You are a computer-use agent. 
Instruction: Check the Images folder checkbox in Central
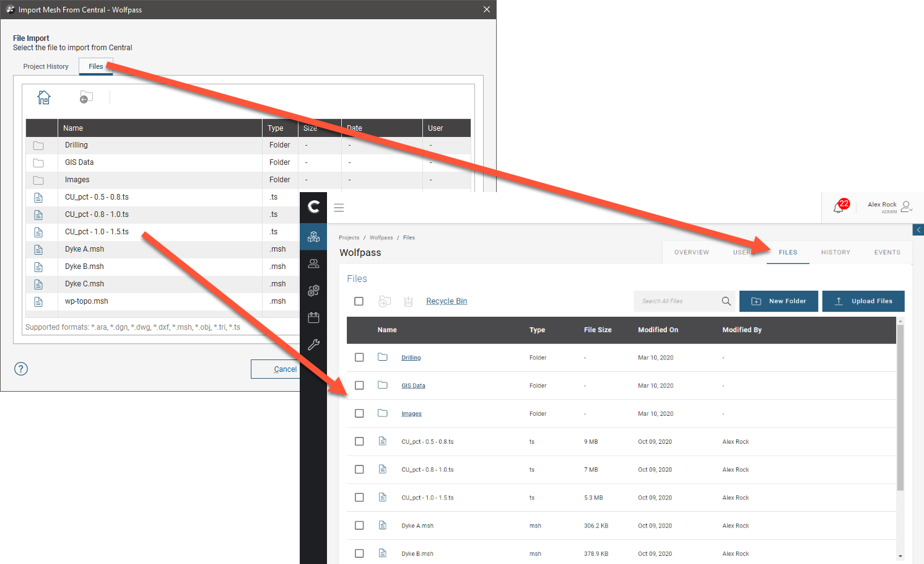(x=359, y=413)
